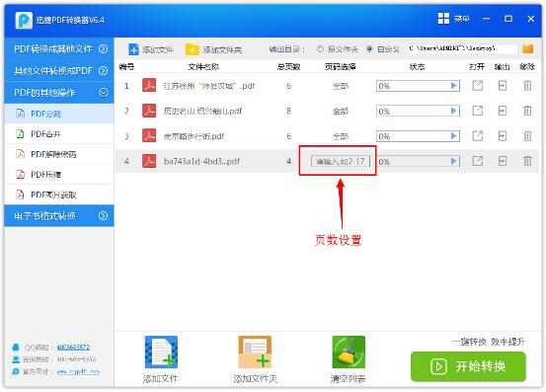Start conversion play arrow in row 1 progress bar

pos(453,86)
